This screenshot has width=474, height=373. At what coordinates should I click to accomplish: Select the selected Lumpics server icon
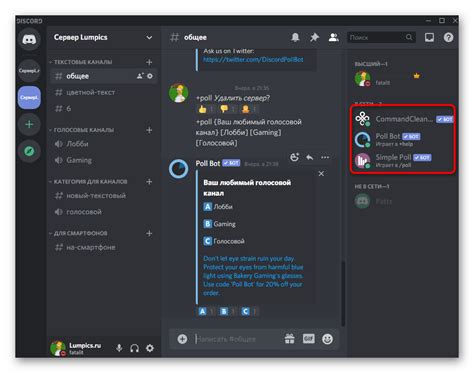pyautogui.click(x=29, y=97)
